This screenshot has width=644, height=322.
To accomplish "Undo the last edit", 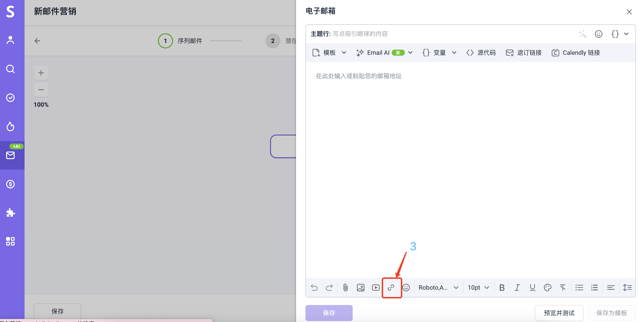I will coord(314,288).
